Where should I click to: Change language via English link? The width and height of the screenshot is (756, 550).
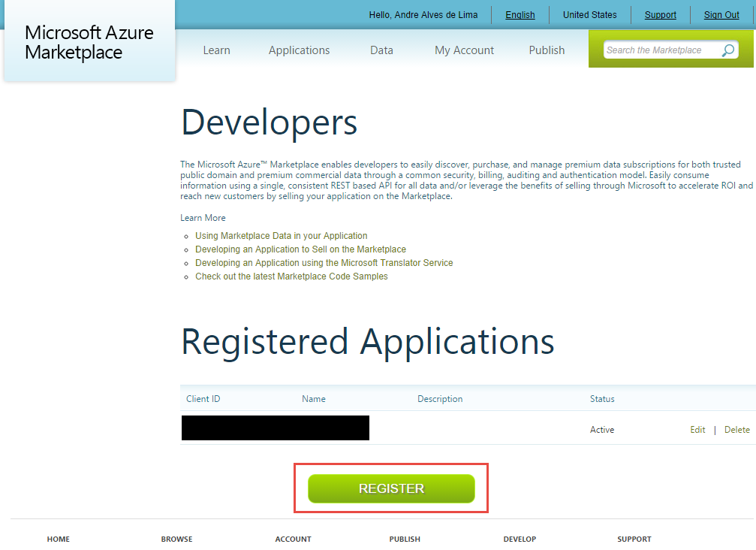pyautogui.click(x=520, y=15)
